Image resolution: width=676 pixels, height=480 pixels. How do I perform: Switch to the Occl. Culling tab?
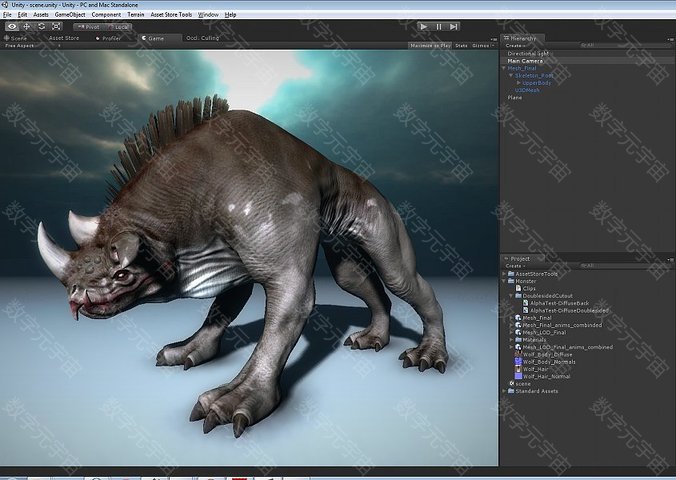[203, 38]
